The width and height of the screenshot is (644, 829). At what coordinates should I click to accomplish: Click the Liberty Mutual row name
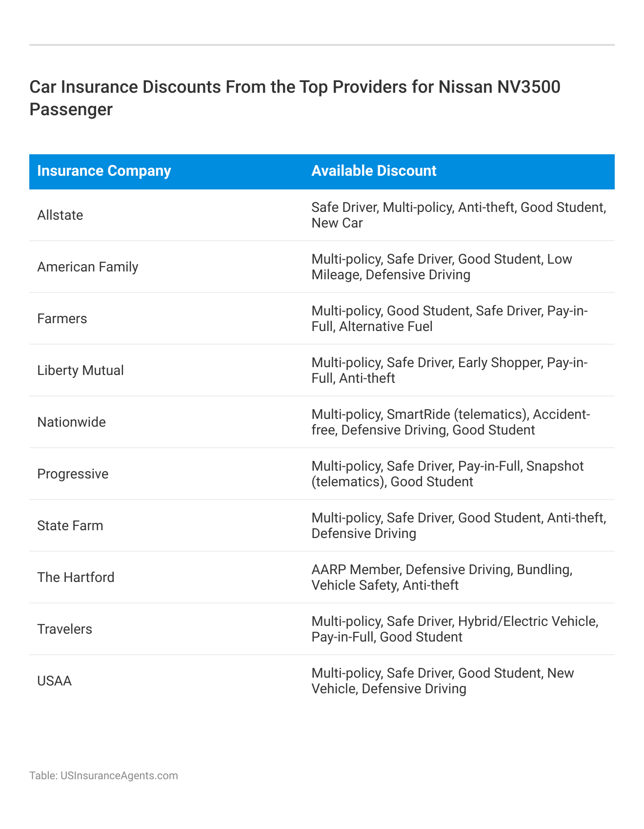coord(80,371)
